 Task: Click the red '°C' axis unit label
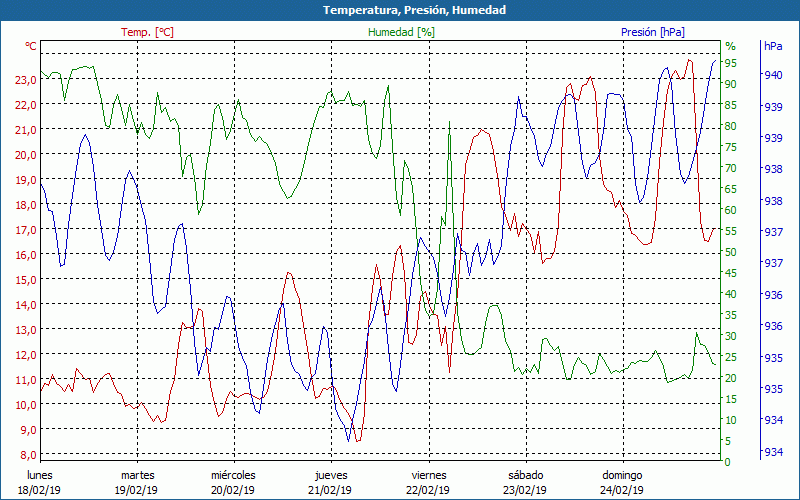point(31,46)
